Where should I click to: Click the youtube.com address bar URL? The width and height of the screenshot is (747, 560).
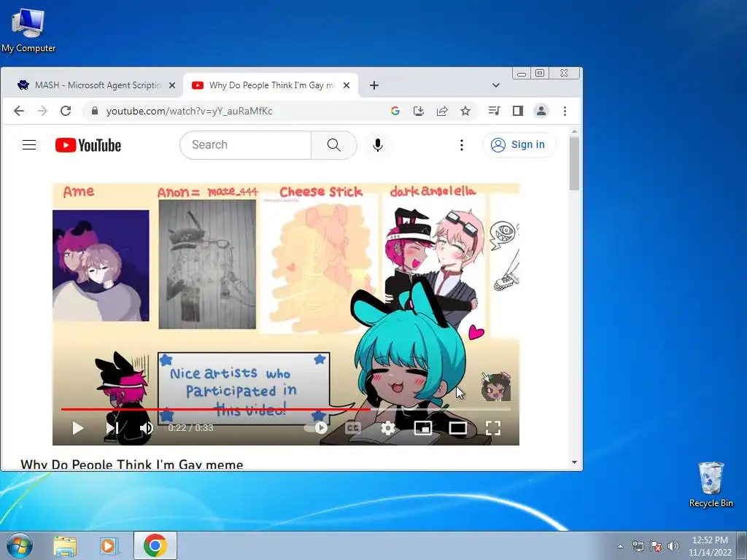tap(189, 111)
